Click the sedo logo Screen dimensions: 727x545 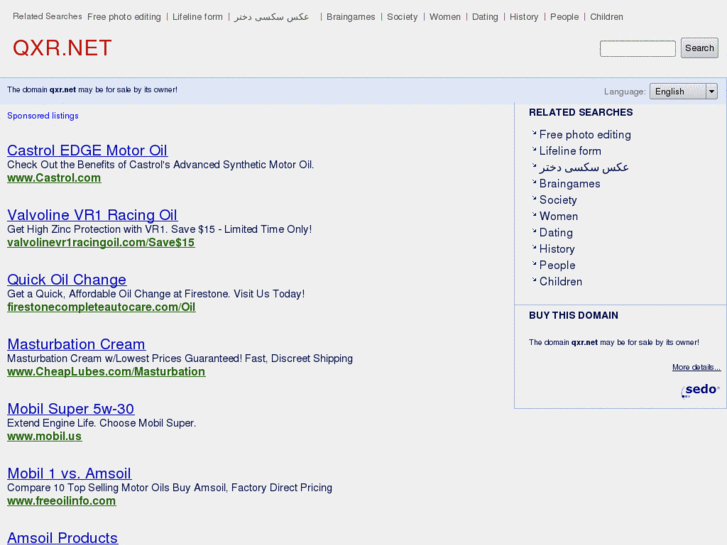tap(700, 390)
